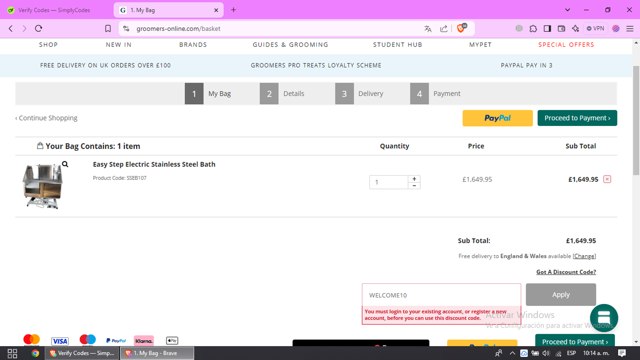Open the NEW IN navigation menu

coord(119,44)
